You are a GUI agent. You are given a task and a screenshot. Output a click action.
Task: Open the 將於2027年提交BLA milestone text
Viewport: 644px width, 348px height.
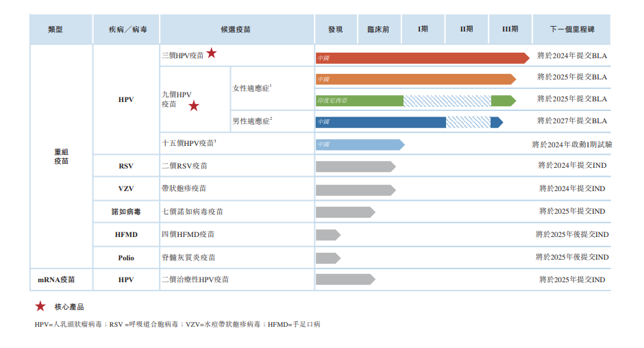(572, 121)
